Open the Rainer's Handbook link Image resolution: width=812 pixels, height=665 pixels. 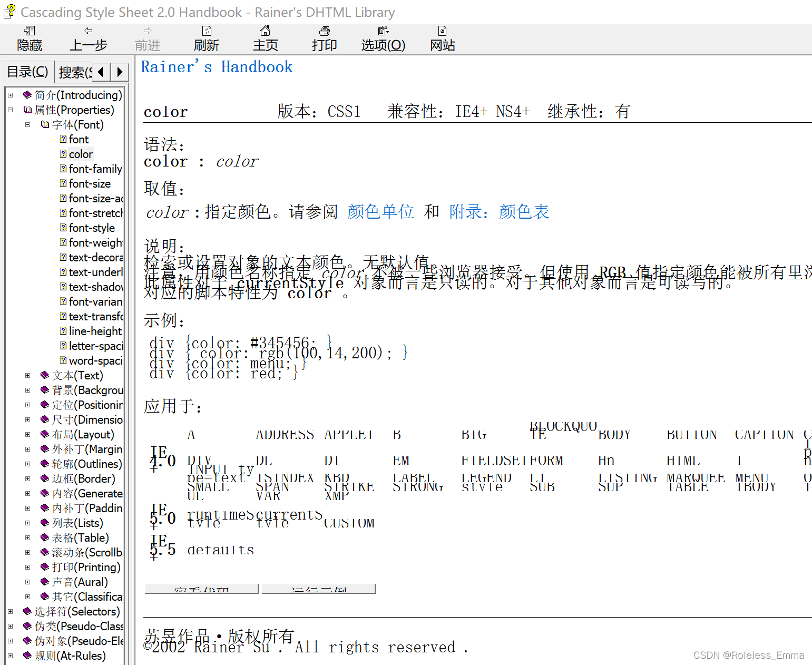coord(217,67)
